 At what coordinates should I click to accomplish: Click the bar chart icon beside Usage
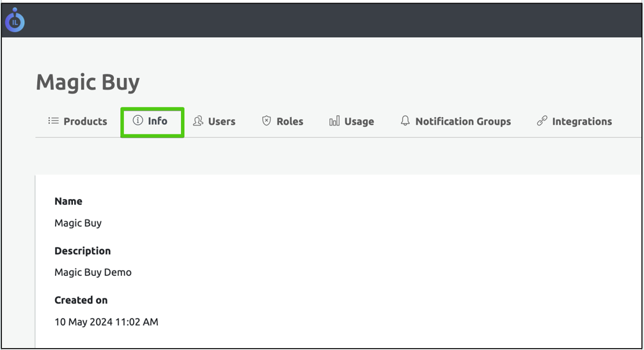click(334, 122)
